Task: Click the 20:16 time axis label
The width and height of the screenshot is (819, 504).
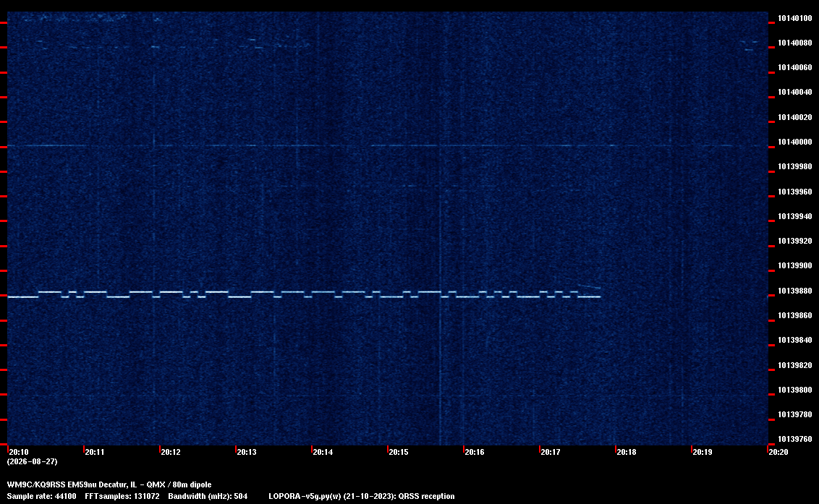Action: click(x=475, y=452)
